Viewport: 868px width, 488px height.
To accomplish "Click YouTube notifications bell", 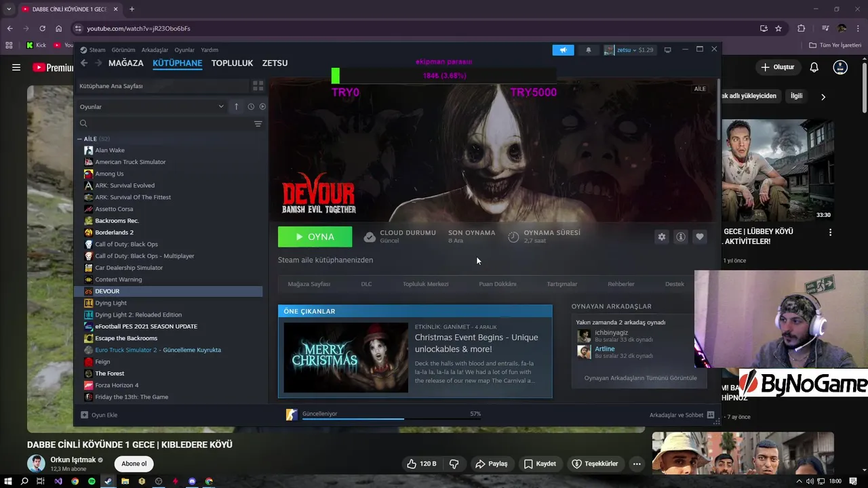I will coord(814,67).
